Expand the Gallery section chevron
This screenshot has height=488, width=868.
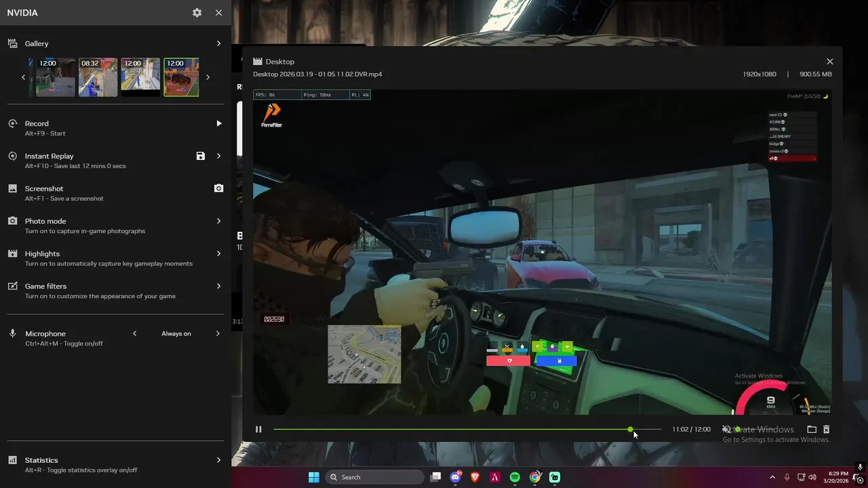(x=218, y=43)
